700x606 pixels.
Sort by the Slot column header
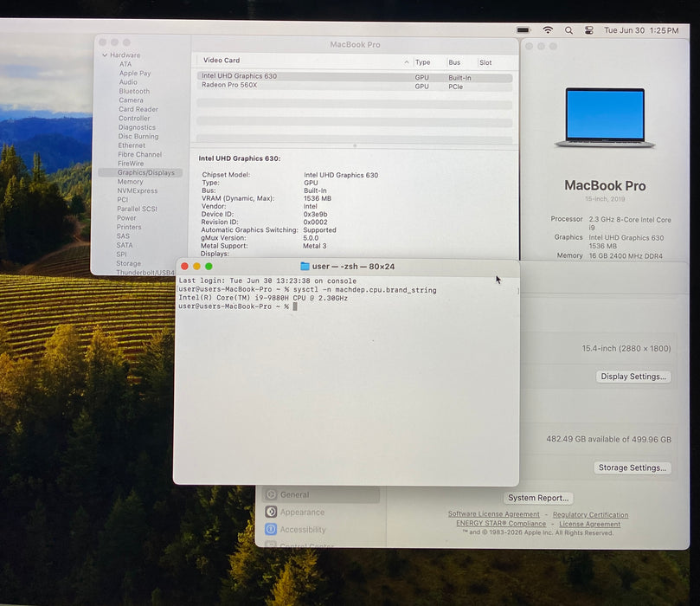(485, 62)
